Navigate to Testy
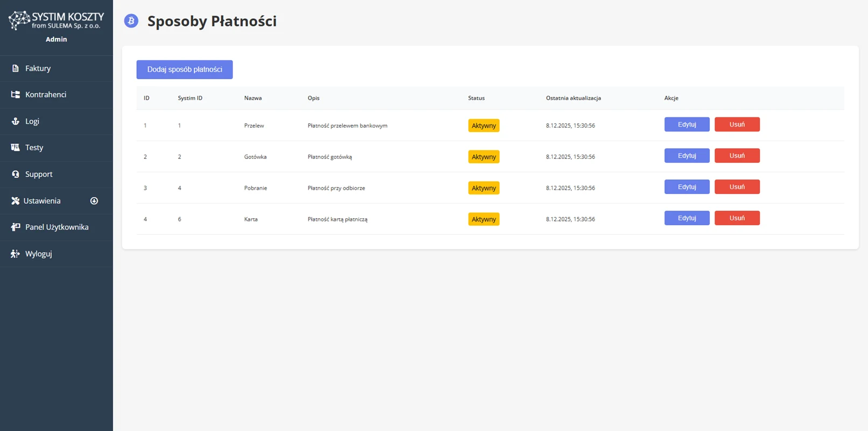Screen dimensions: 868x431 [57, 148]
